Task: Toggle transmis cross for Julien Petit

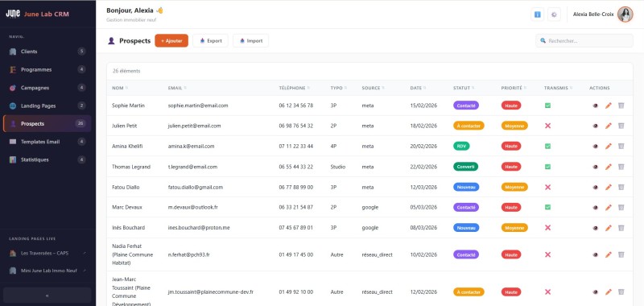Action: pos(547,126)
